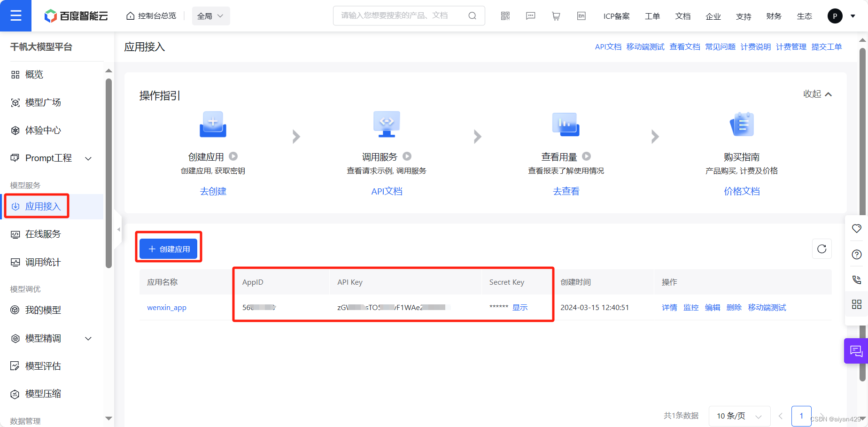The height and width of the screenshot is (427, 868).
Task: Open 提交工单 header link
Action: pos(827,47)
